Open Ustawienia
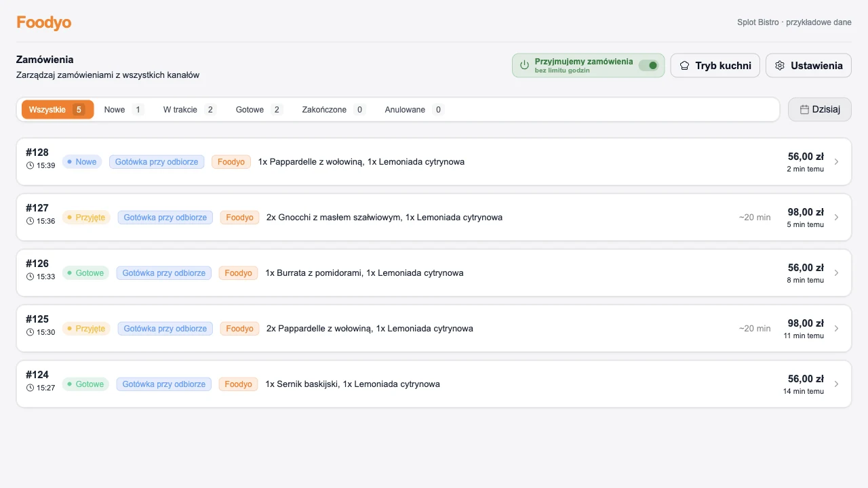Viewport: 868px width, 488px height. click(808, 66)
